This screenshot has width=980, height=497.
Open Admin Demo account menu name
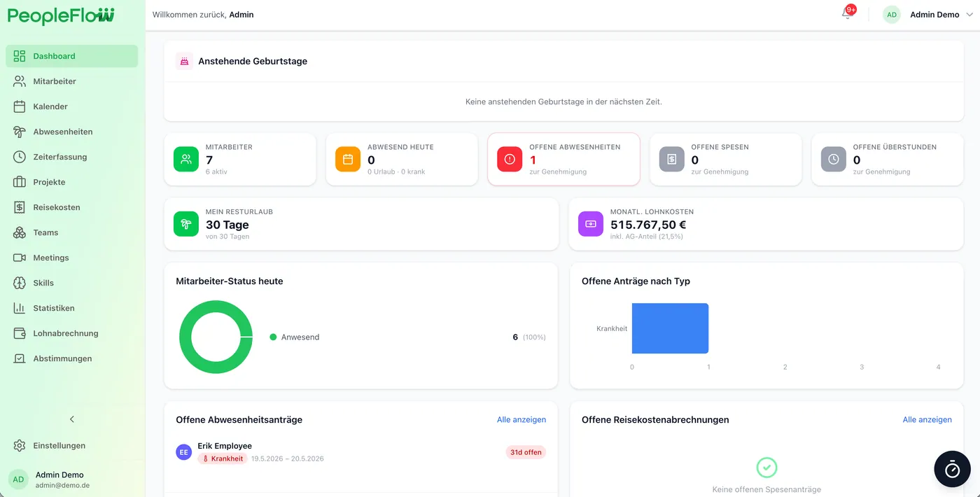tap(934, 15)
